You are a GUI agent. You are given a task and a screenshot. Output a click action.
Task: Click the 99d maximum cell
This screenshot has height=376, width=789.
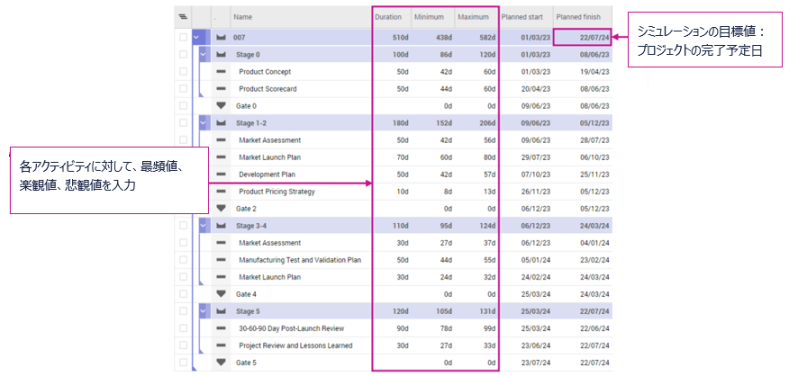490,328
